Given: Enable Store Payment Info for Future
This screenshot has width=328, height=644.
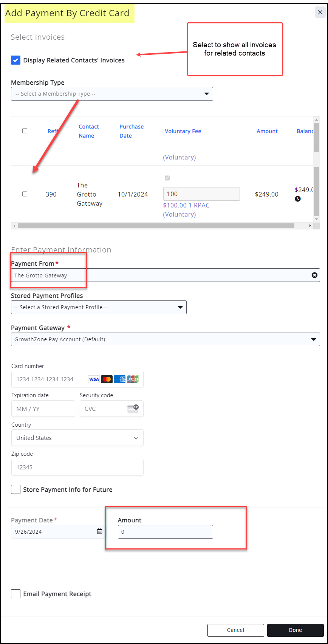Looking at the screenshot, I should (16, 489).
